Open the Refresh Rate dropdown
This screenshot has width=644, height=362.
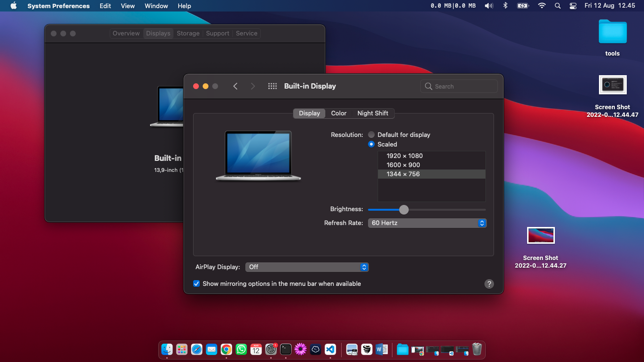pos(427,223)
